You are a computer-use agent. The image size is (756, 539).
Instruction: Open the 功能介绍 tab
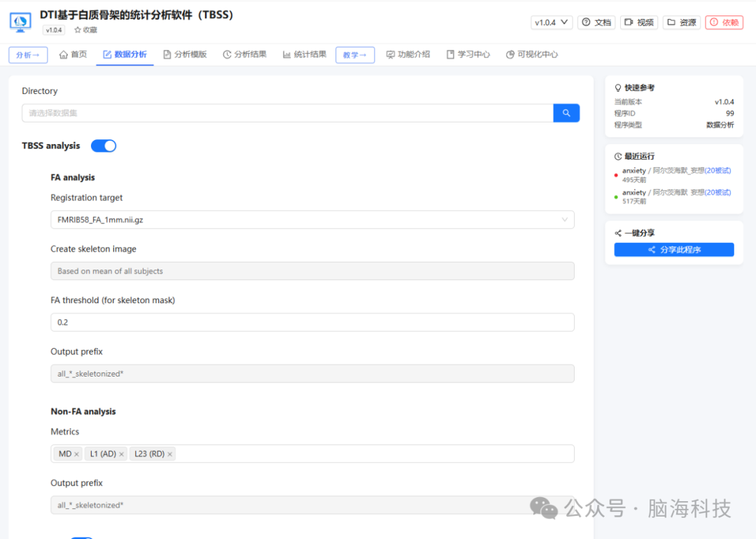[x=408, y=55]
